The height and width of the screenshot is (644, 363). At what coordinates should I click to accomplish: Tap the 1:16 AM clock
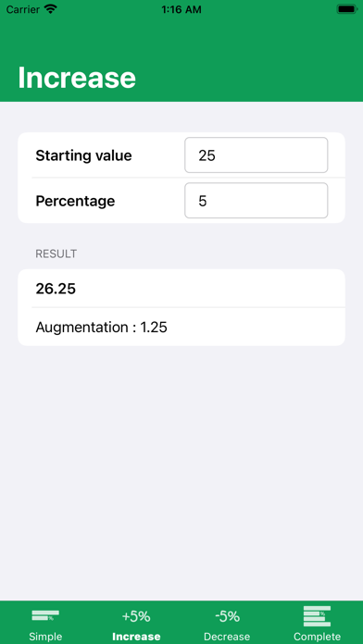(x=181, y=9)
